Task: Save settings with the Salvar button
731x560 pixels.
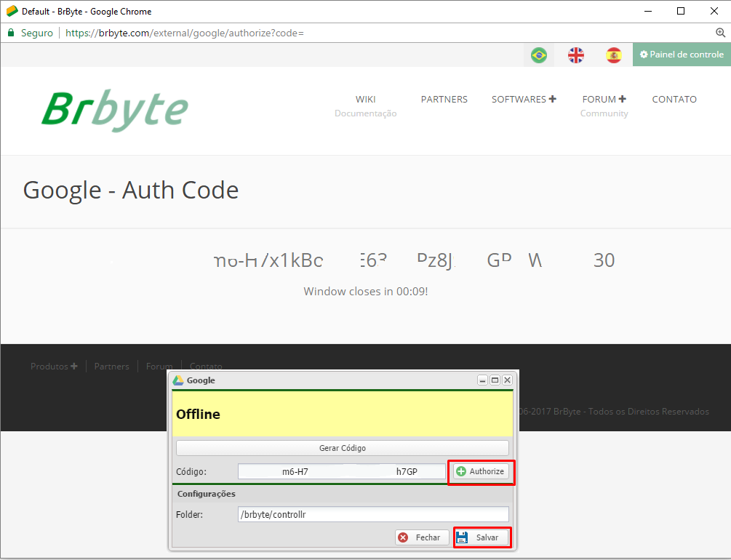Action: coord(482,537)
